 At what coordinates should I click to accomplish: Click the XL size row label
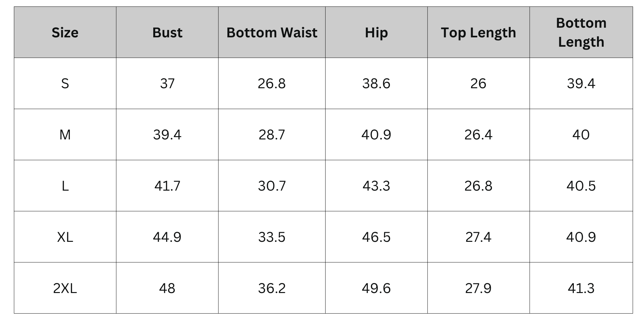tap(65, 237)
